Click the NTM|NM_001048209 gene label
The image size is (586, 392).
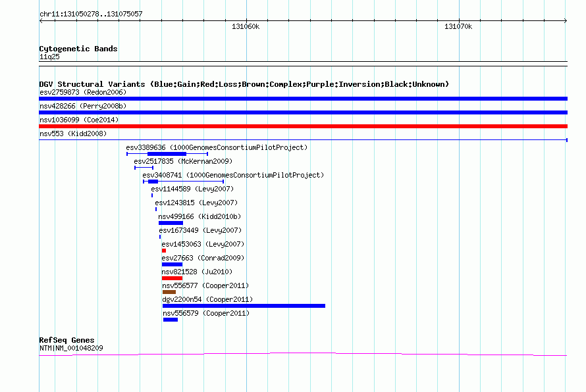[x=71, y=348]
